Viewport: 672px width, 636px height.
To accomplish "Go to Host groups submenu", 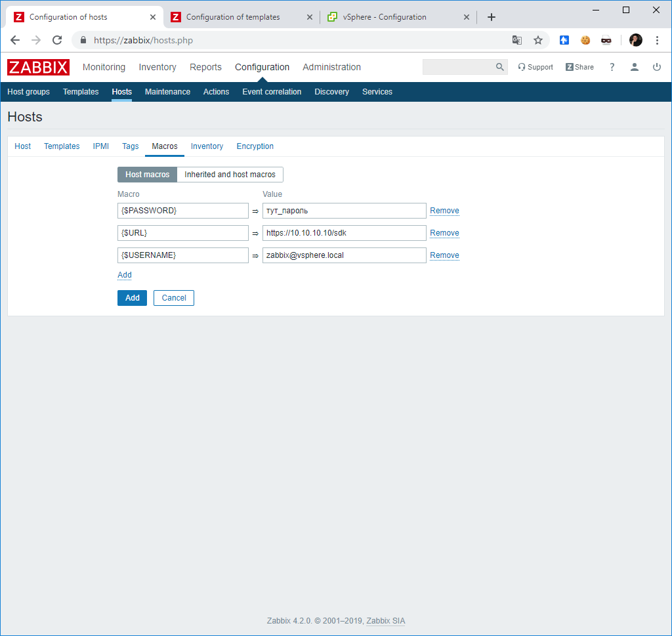I will click(28, 92).
